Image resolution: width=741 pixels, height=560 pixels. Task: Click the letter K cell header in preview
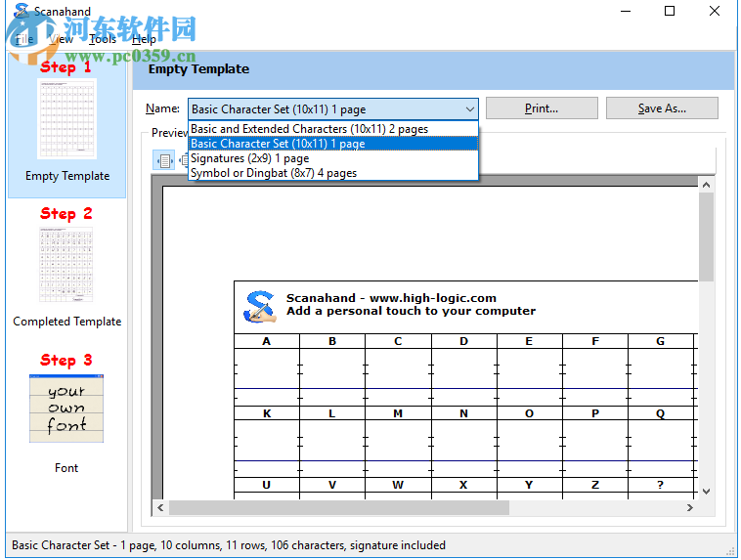coord(267,413)
